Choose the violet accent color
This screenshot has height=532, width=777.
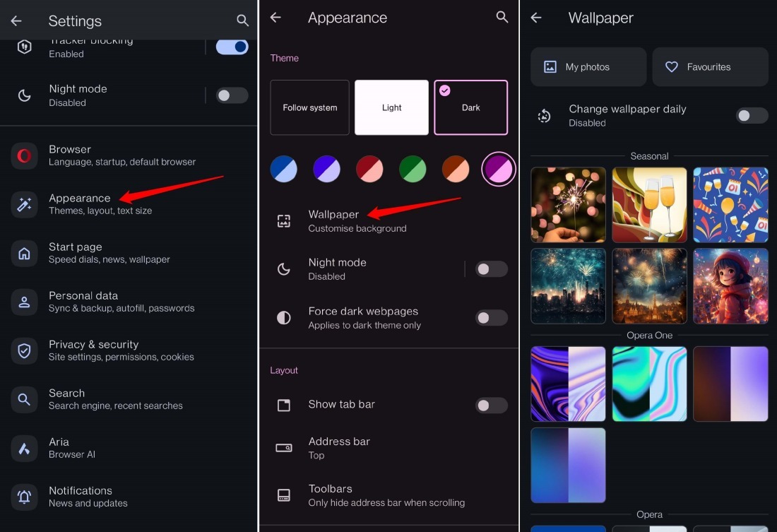tap(326, 169)
